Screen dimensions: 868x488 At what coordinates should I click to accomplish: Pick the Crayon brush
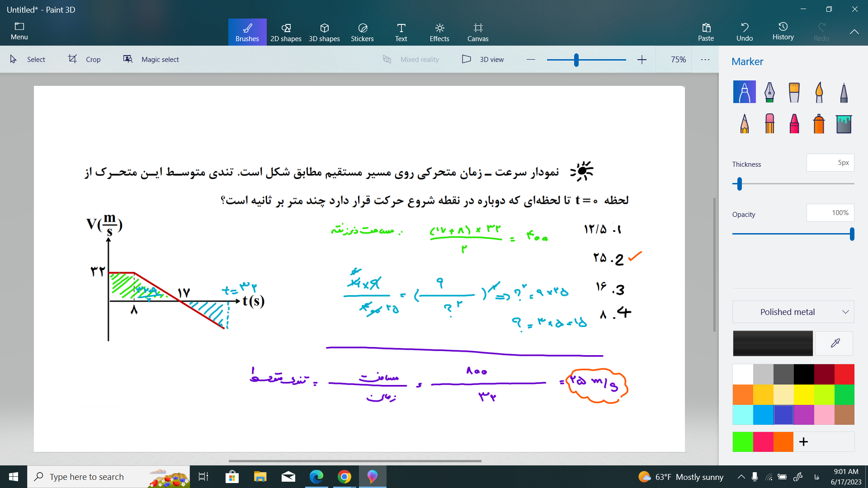[x=794, y=123]
